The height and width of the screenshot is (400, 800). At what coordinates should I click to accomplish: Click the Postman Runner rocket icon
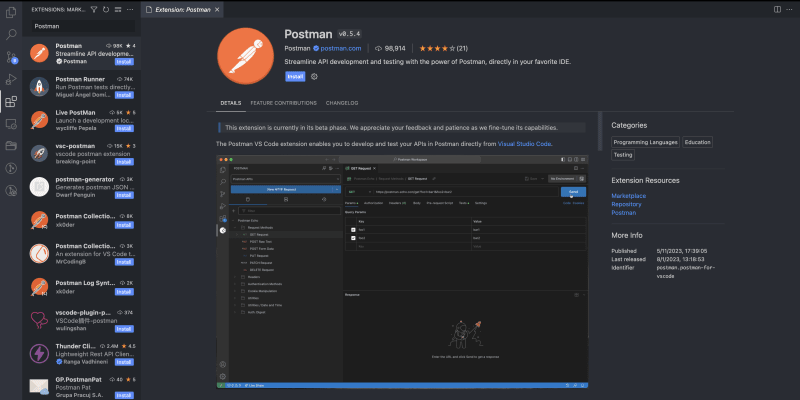point(39,87)
